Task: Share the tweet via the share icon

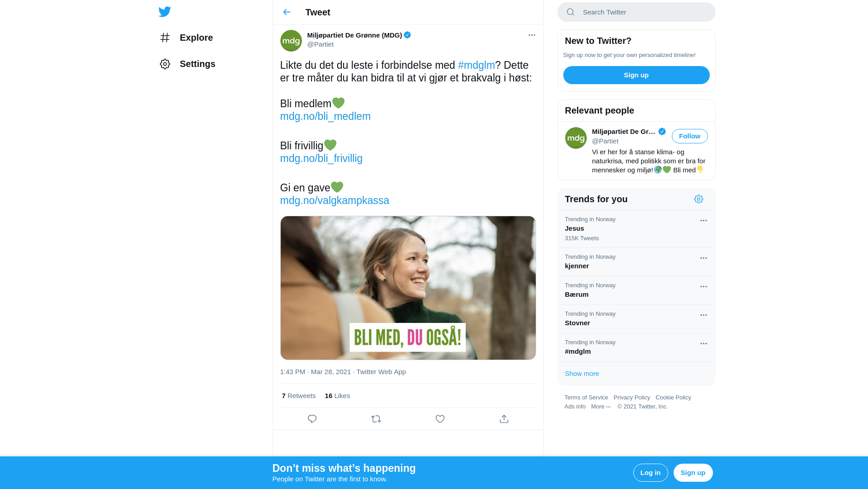Action: point(504,419)
